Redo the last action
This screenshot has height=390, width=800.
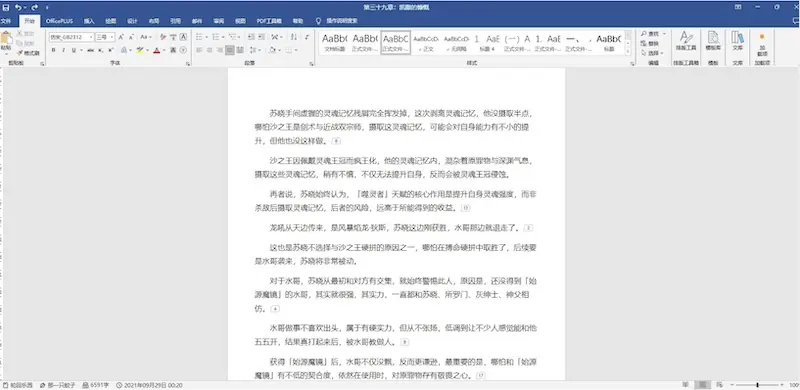[x=35, y=7]
